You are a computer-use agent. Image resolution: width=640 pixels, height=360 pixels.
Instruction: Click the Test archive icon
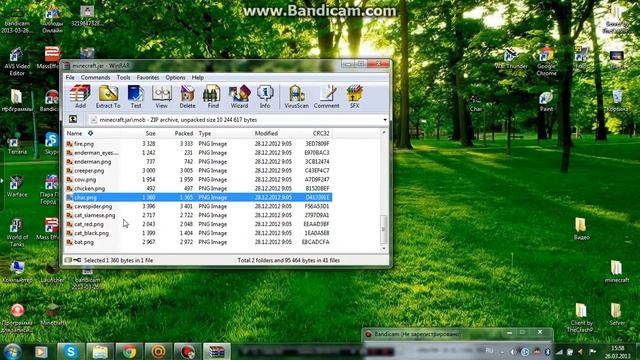point(136,97)
